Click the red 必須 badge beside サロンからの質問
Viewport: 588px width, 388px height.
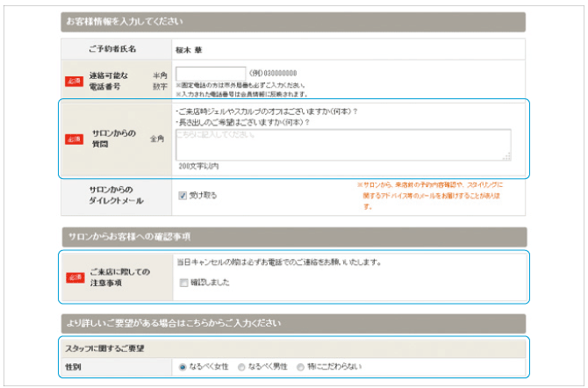click(74, 140)
